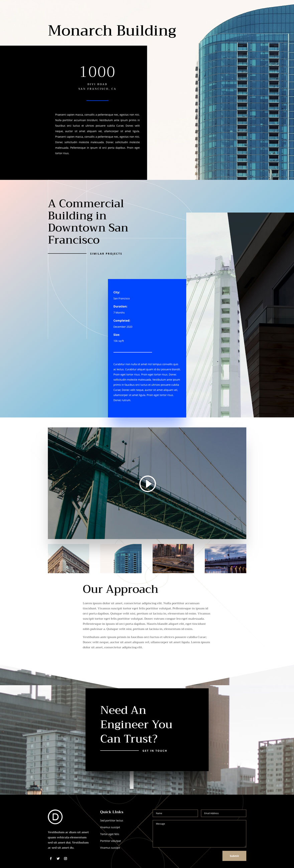Open the night bridge thumbnail
294x868 pixels.
click(226, 558)
